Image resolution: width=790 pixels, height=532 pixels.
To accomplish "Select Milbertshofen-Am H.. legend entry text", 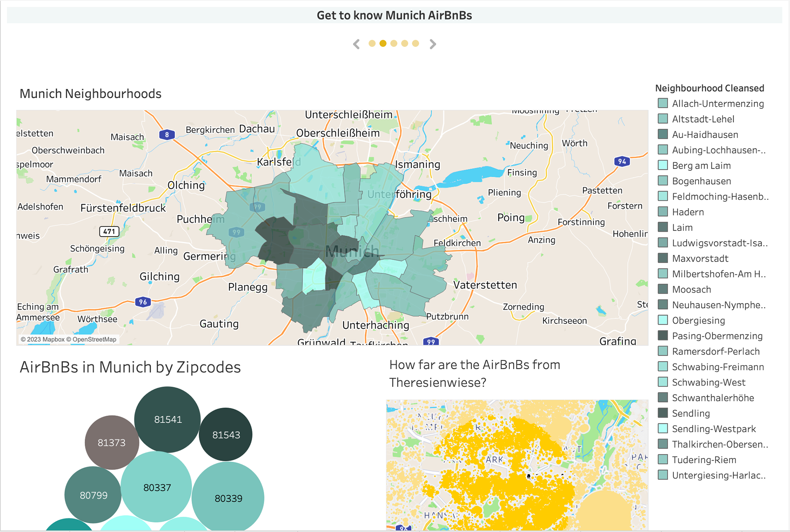I will tap(719, 274).
